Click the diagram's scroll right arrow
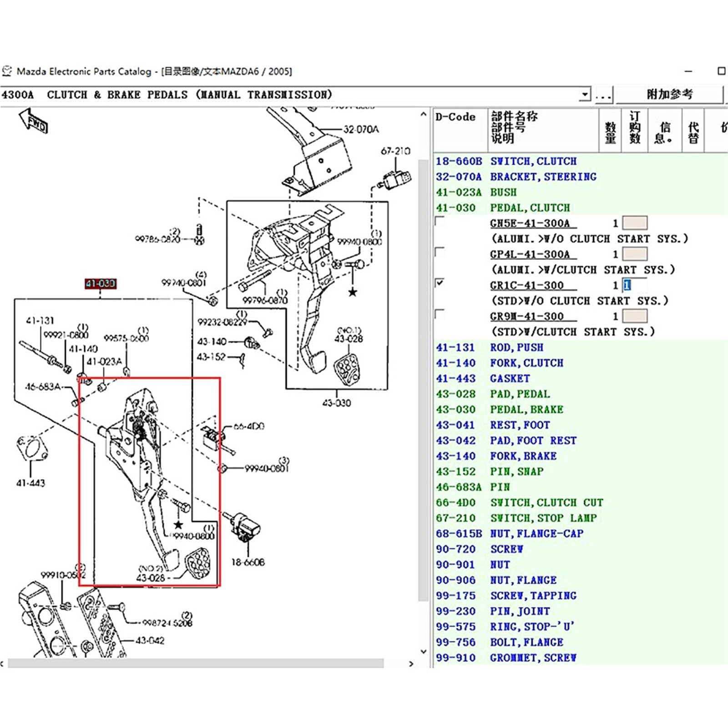 [x=411, y=664]
